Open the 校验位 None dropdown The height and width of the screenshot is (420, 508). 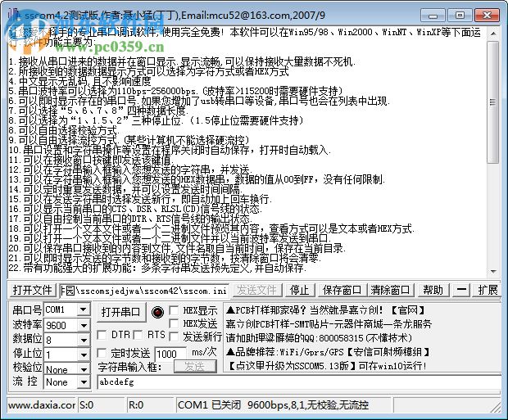84,369
